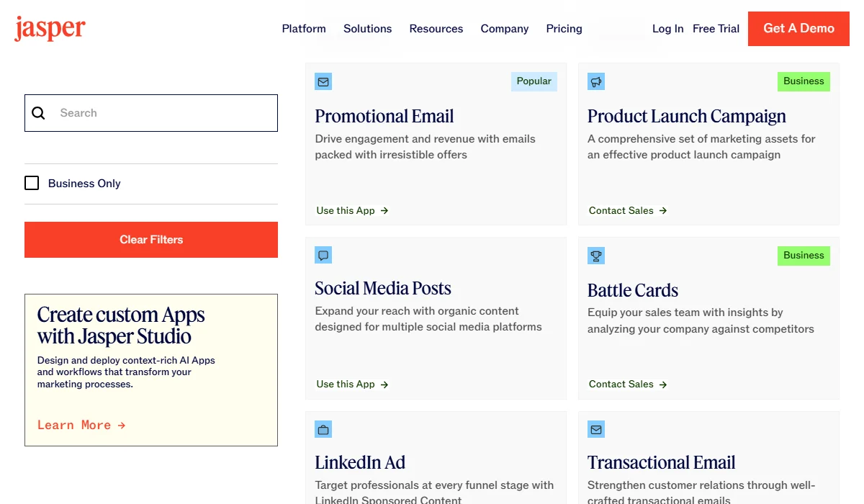Click the Clear Filters button
This screenshot has width=864, height=504.
tap(150, 239)
